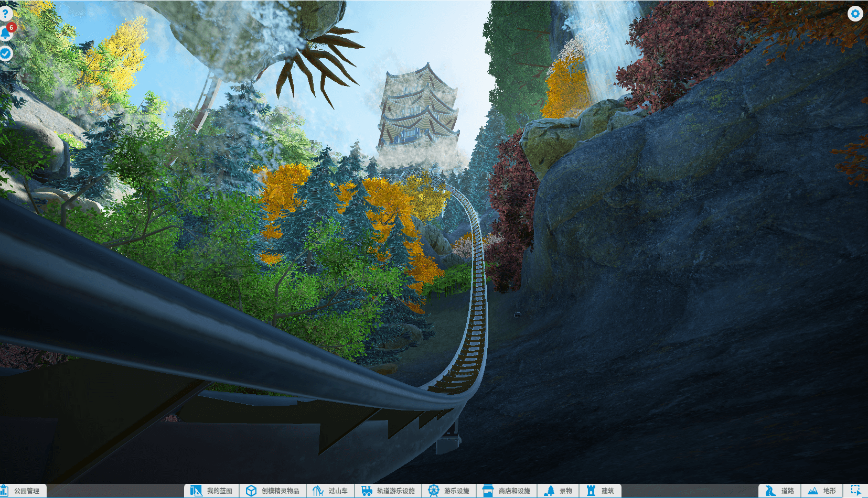This screenshot has height=498, width=868.
Task: Open 轨道游乐设施 tracked rides tab
Action: click(389, 491)
